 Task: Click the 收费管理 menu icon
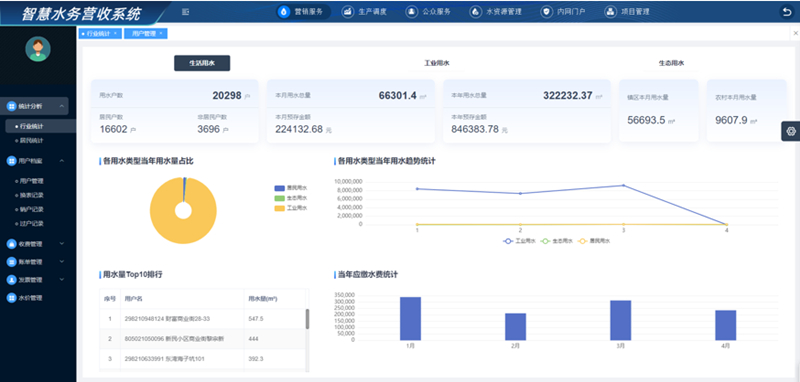pos(11,244)
